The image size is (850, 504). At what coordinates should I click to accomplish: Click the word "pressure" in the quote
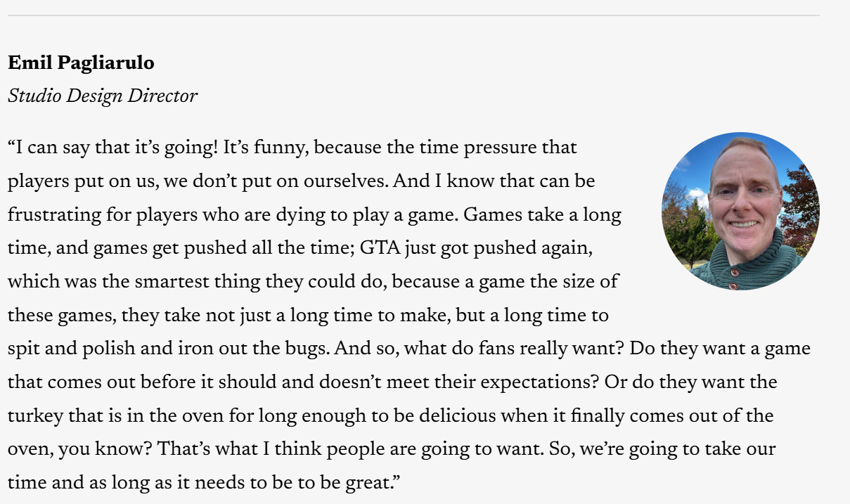click(497, 148)
